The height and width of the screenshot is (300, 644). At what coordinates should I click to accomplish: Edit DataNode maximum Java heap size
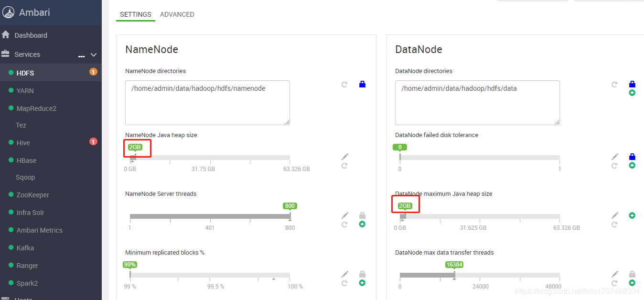coord(615,215)
